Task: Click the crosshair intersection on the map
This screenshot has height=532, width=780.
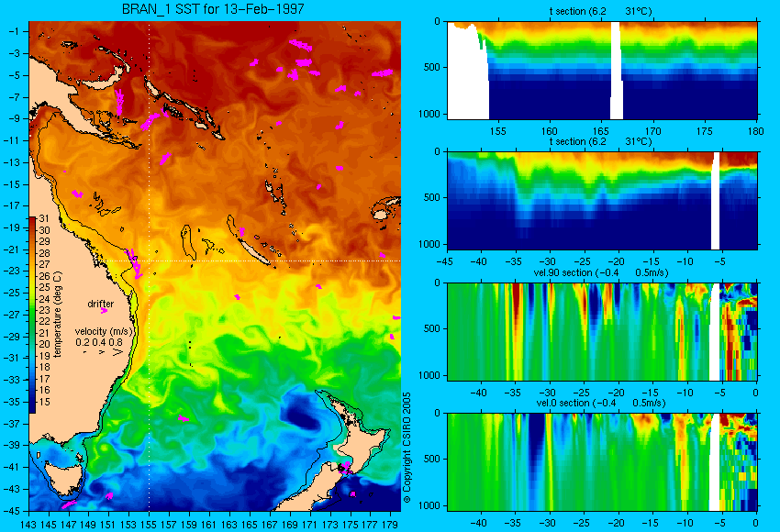Action: tap(149, 260)
